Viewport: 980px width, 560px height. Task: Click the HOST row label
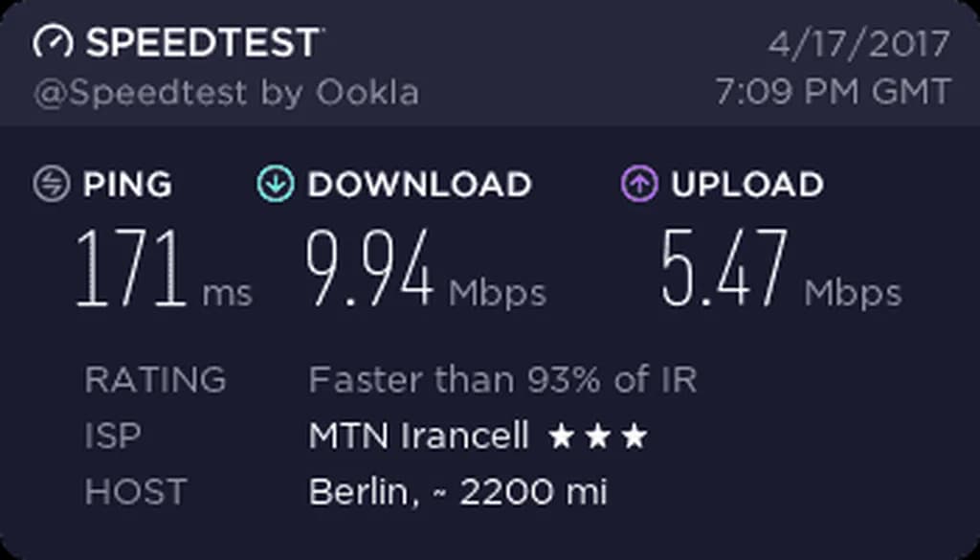click(135, 492)
